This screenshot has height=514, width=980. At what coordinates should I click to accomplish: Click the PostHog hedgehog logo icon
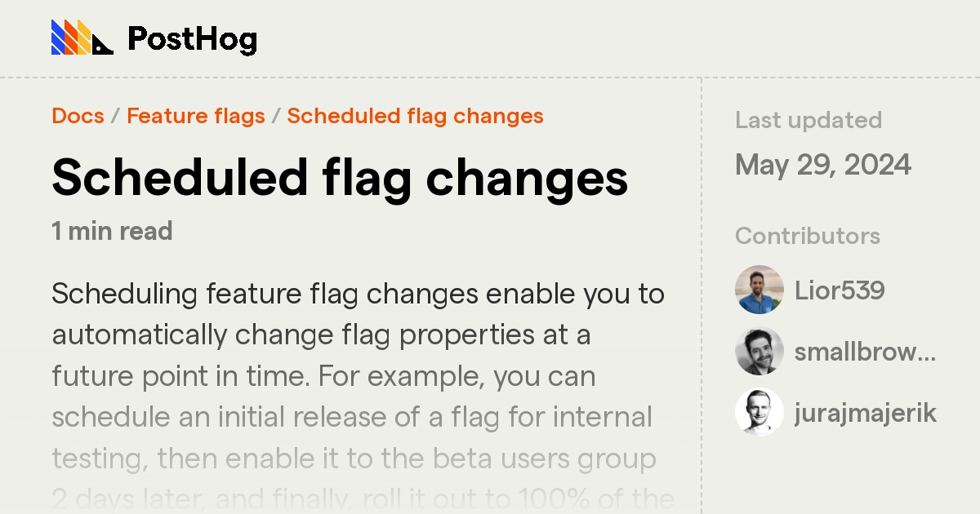click(x=82, y=38)
